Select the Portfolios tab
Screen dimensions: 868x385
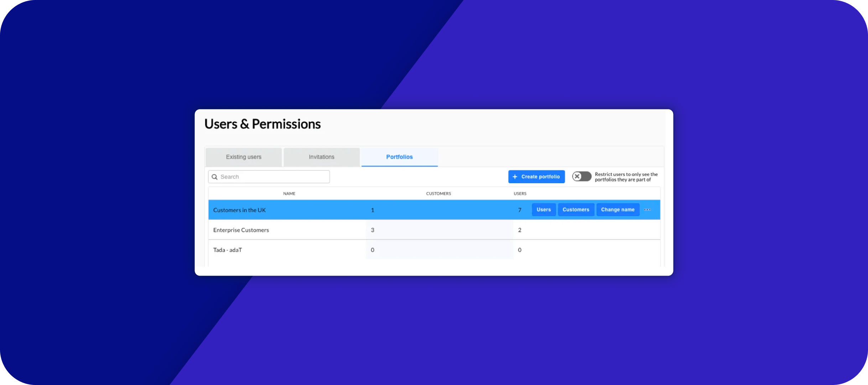399,157
